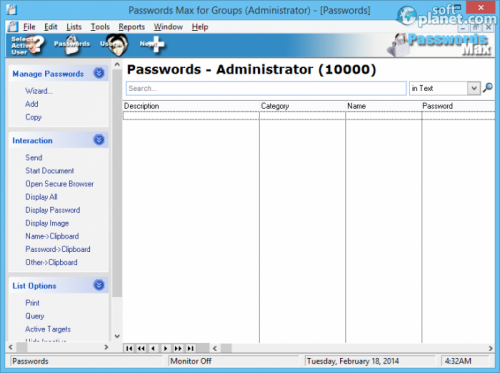Click the document icon beside File menu
This screenshot has width=500, height=373.
[x=13, y=27]
